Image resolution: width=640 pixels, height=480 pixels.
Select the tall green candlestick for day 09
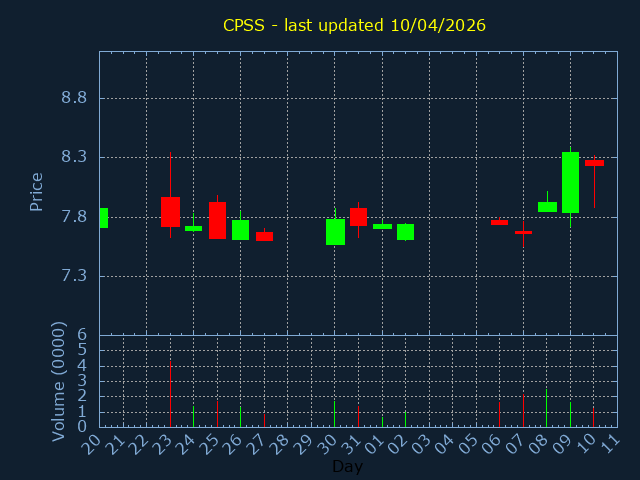coord(570,182)
